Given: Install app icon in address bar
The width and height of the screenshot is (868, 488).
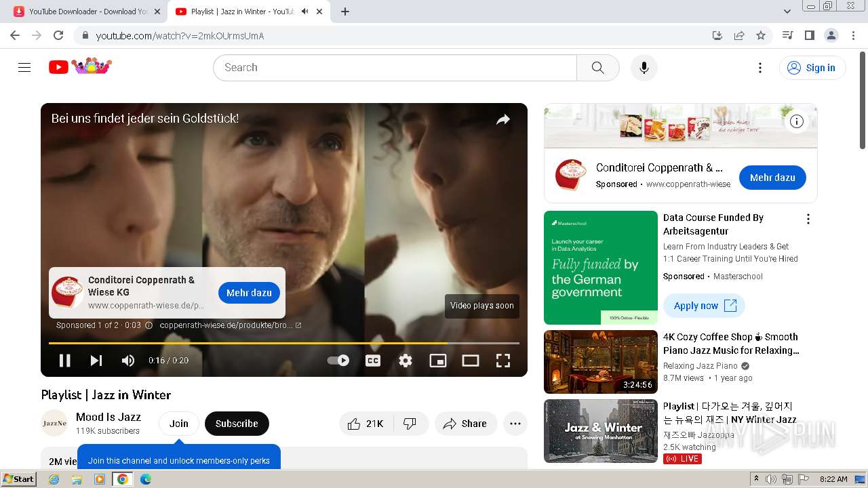Looking at the screenshot, I should [x=717, y=35].
